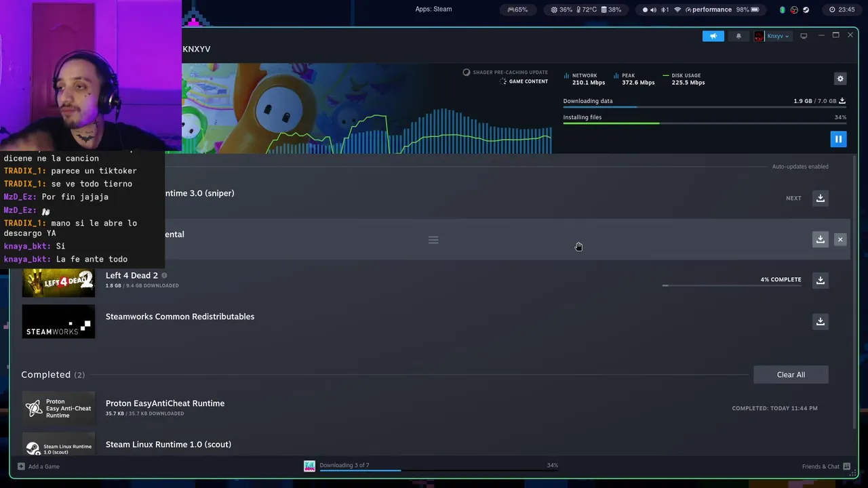The width and height of the screenshot is (868, 488).
Task: Start download for the hovered queue item
Action: [821, 239]
